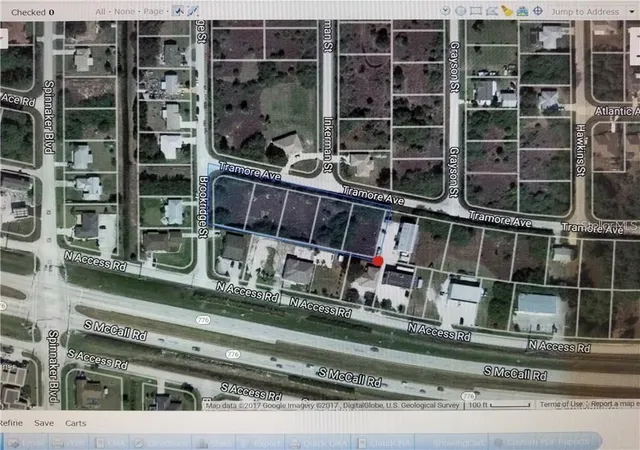The image size is (640, 450).
Task: Open the circular down-arrow map options icon
Action: (x=445, y=11)
